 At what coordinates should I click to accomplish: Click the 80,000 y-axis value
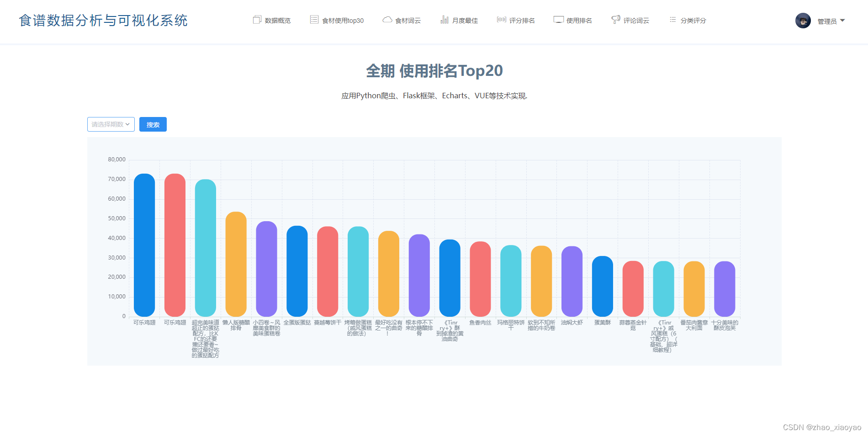tap(116, 160)
